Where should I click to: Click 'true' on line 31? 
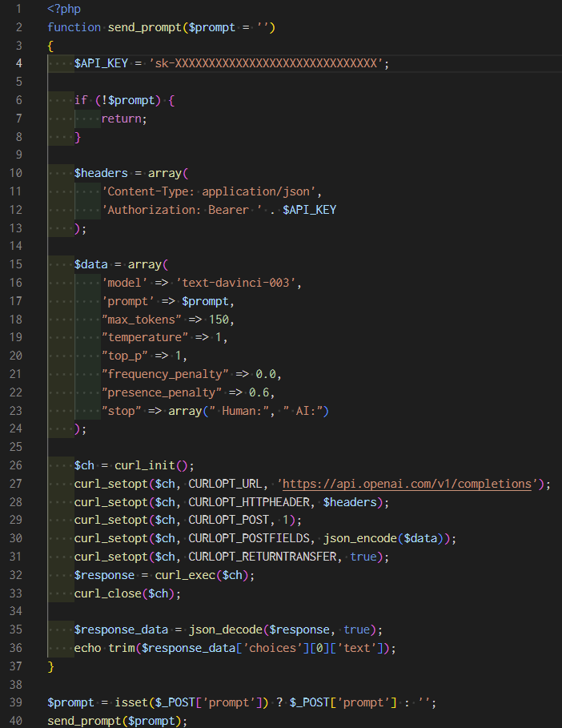[363, 557]
